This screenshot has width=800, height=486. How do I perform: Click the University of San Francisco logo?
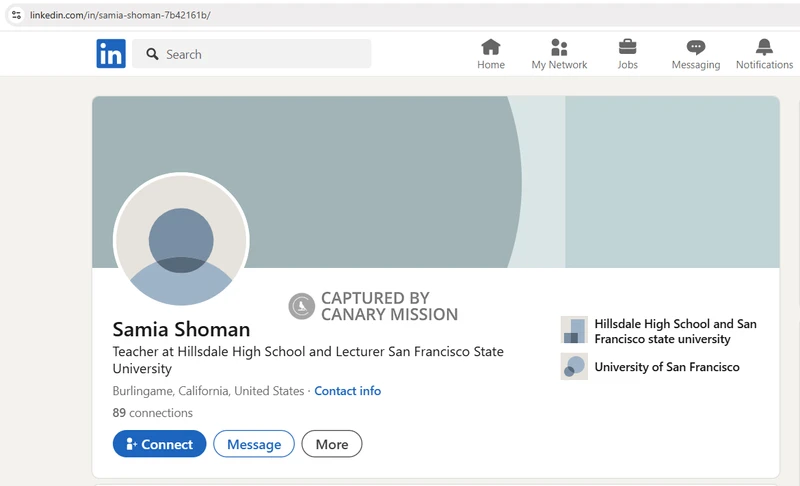[574, 367]
